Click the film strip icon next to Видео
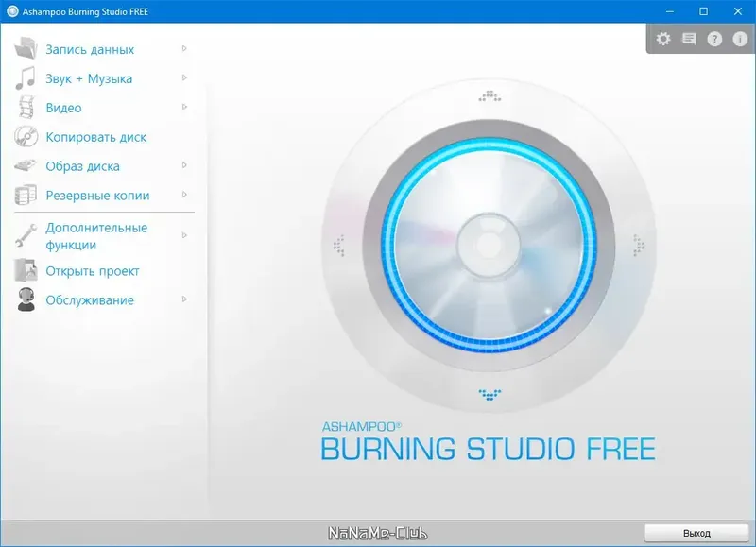This screenshot has height=547, width=756. (27, 107)
